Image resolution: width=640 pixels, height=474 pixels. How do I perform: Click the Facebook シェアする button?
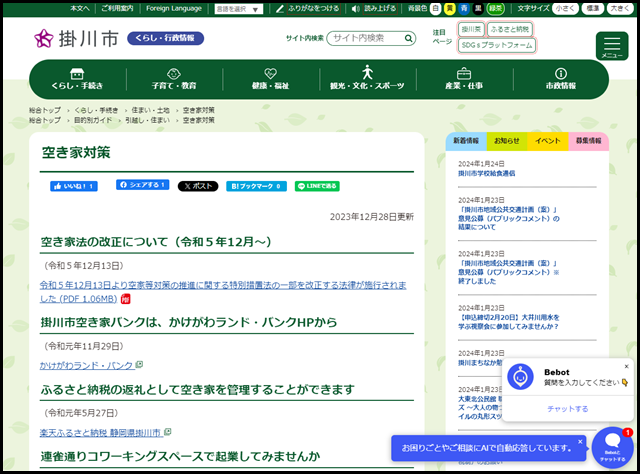pos(142,185)
